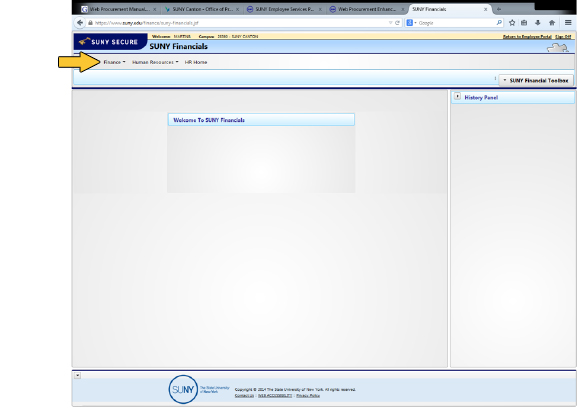
Task: Close the Web Procurement Enhanc tab
Action: (403, 9)
